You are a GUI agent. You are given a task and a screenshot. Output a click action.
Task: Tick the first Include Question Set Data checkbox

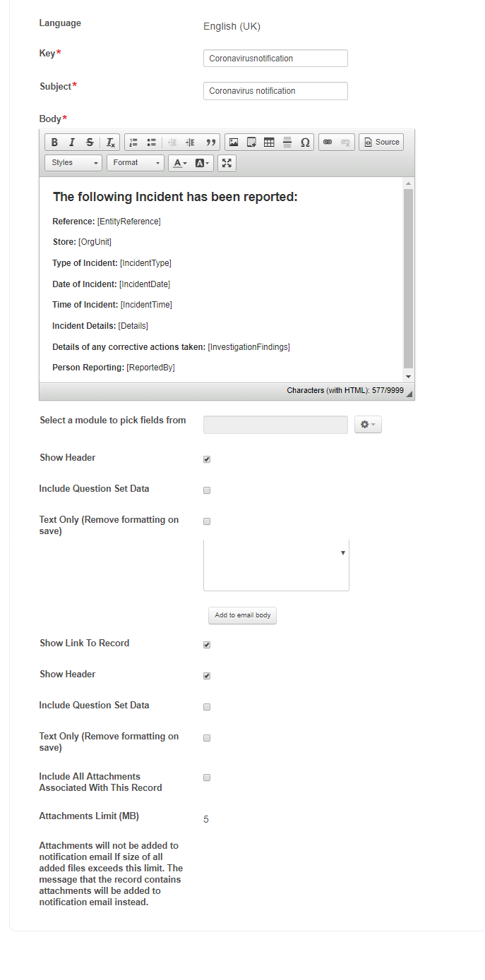(x=207, y=490)
